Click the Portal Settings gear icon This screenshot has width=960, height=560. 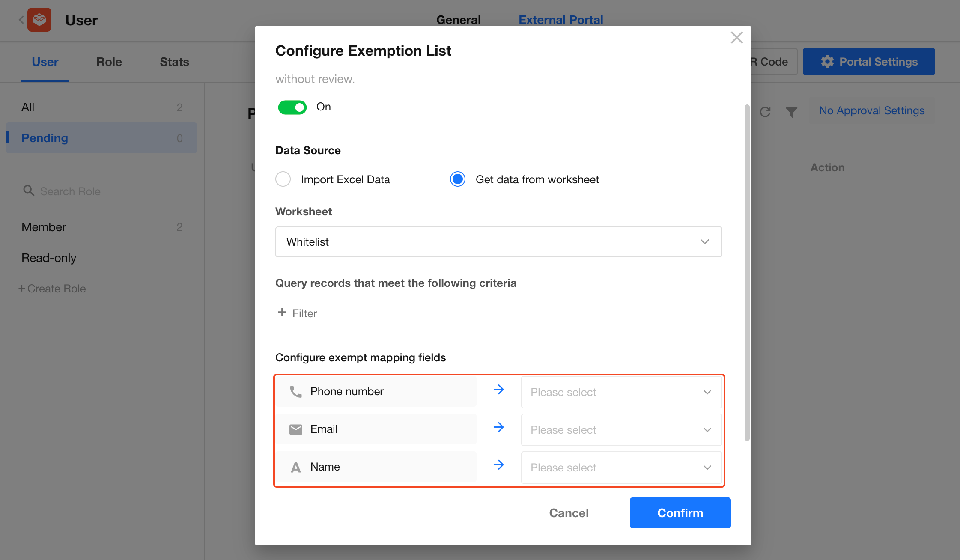[x=827, y=62]
